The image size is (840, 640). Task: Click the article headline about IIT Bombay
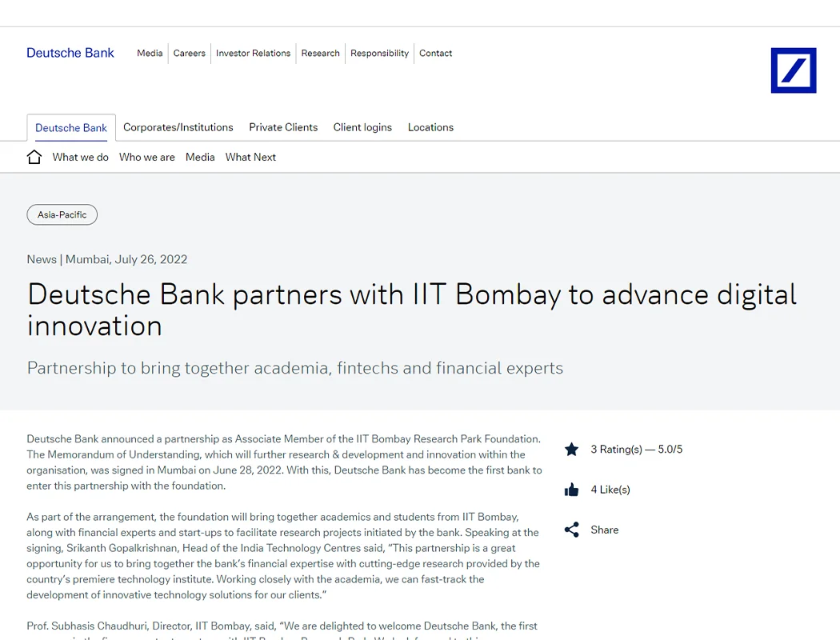pos(412,310)
